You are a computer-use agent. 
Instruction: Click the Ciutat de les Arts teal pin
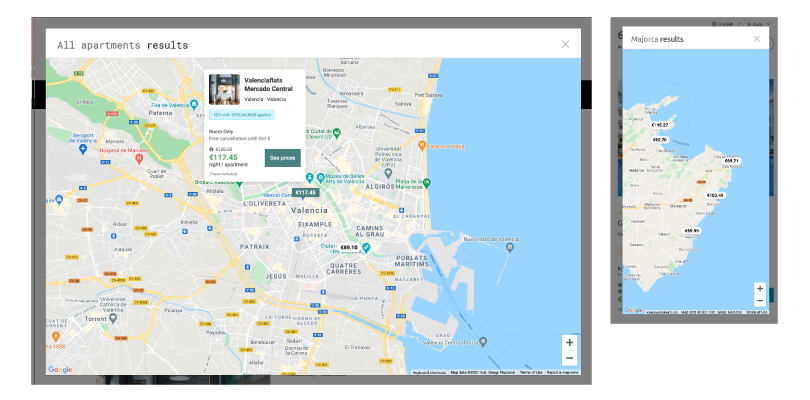[366, 248]
